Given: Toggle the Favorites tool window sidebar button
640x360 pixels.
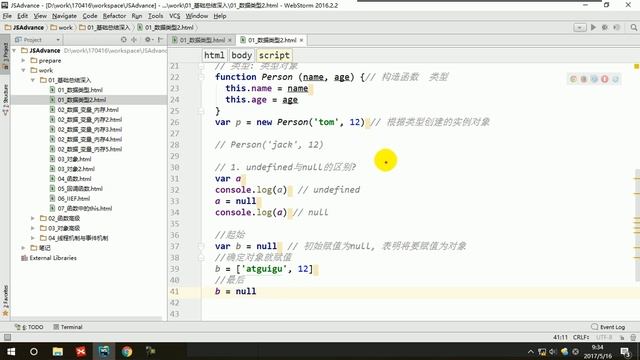Looking at the screenshot, I should (x=5, y=301).
